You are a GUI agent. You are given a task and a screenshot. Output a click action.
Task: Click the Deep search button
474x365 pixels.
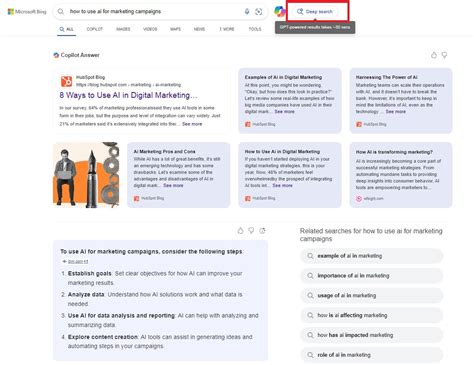tap(315, 12)
